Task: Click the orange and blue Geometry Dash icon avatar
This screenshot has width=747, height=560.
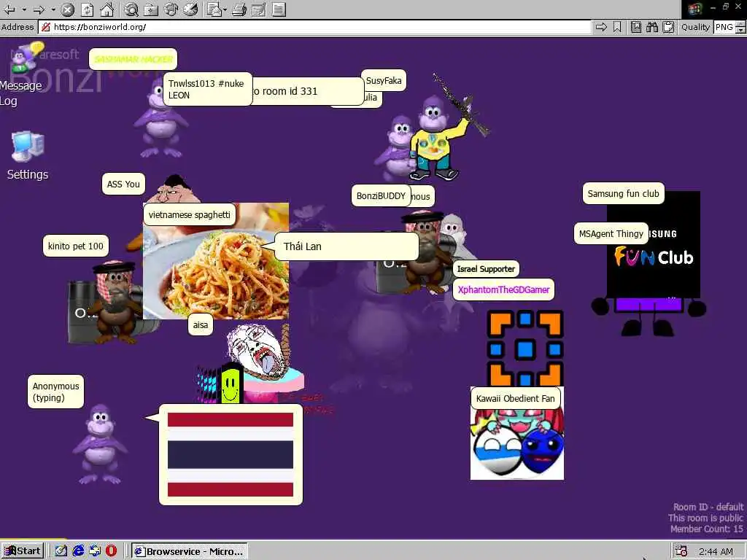Action: click(525, 348)
